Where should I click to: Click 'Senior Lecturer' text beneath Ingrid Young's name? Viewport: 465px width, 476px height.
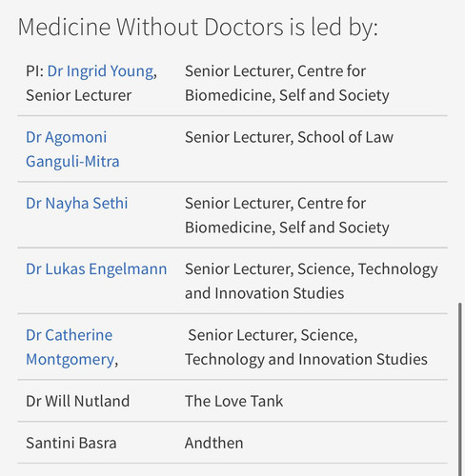pyautogui.click(x=79, y=95)
